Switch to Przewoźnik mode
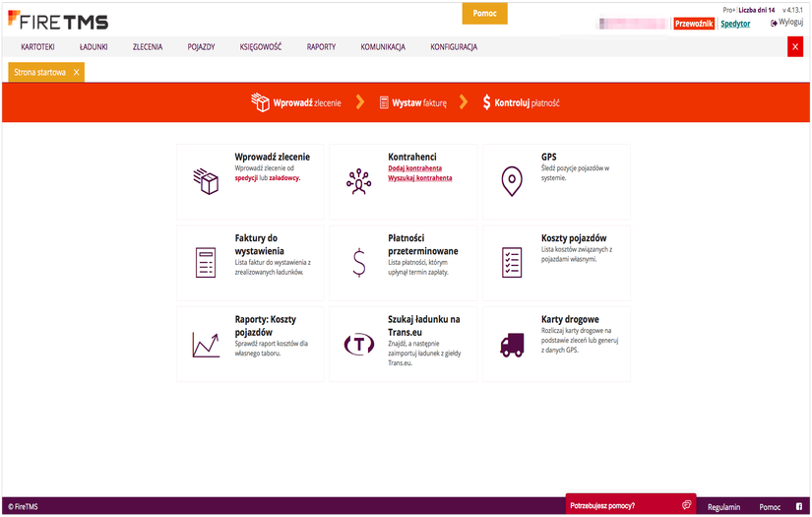 click(694, 24)
